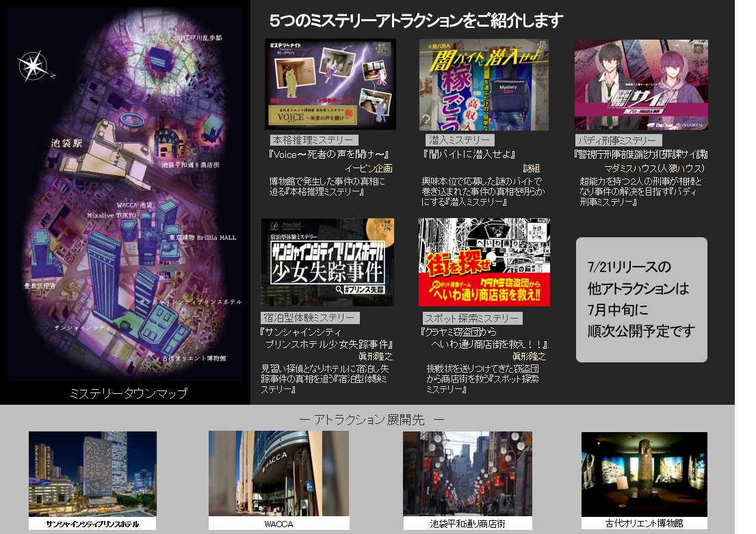Click the 古代オリエント博物館 map label
756x534 pixels.
[194, 358]
